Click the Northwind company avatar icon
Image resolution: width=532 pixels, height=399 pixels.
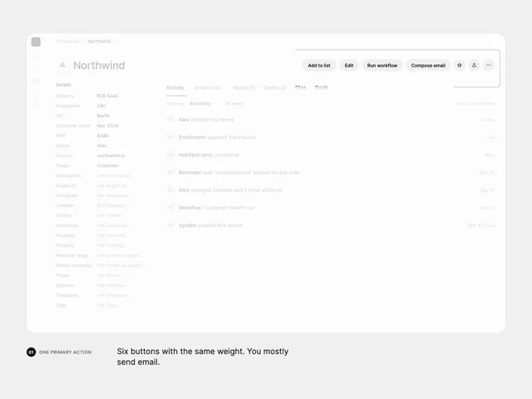(x=62, y=65)
